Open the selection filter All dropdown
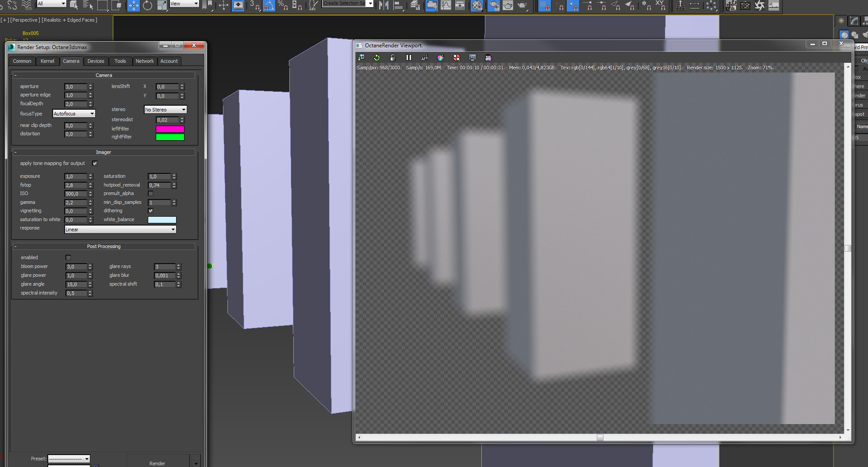 tap(51, 4)
